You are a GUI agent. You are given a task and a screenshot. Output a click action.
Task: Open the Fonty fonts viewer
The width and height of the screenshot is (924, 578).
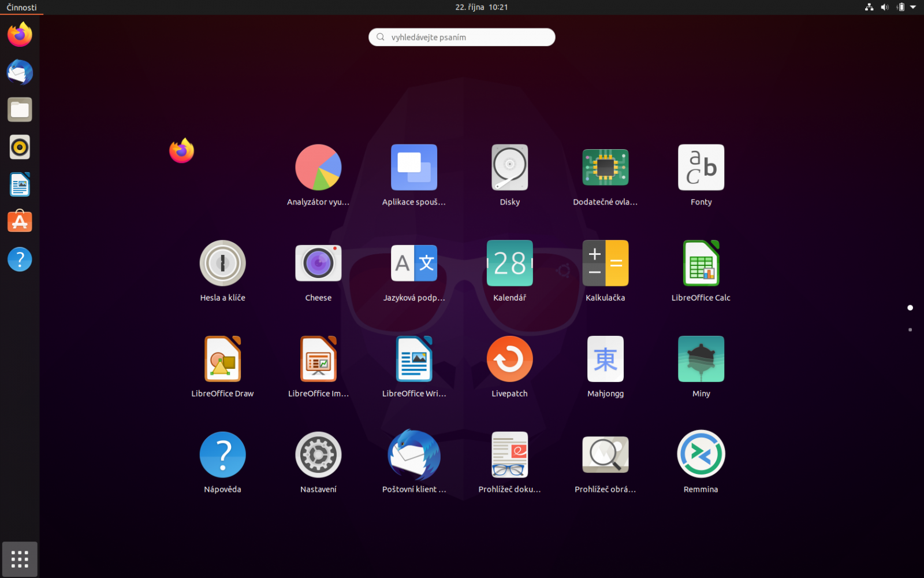point(701,167)
